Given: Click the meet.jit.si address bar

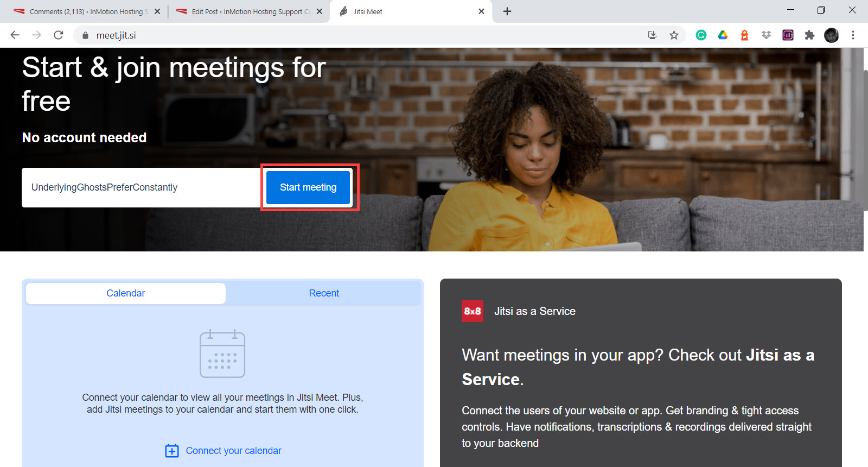Looking at the screenshot, I should coord(358,35).
